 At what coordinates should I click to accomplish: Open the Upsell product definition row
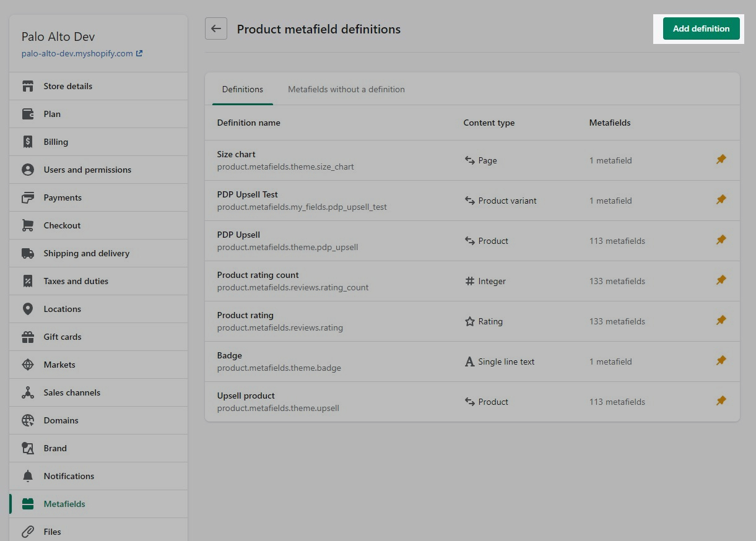coord(246,396)
